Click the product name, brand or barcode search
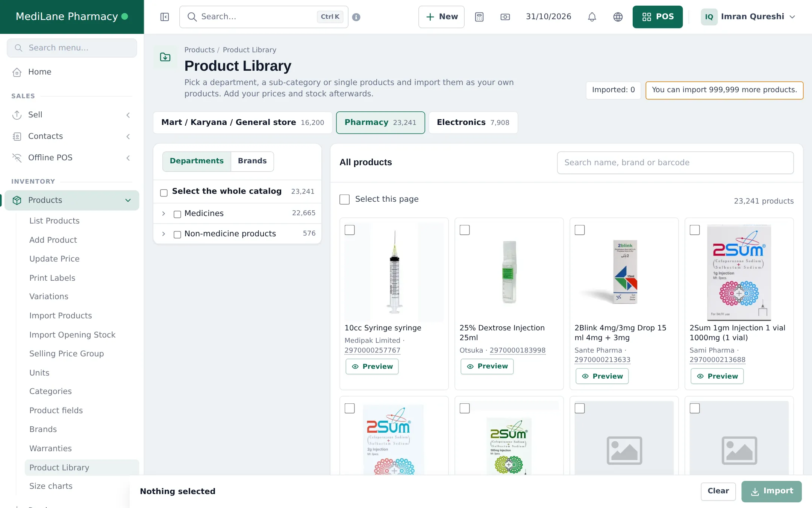Viewport: 812px width, 508px height. (x=675, y=163)
